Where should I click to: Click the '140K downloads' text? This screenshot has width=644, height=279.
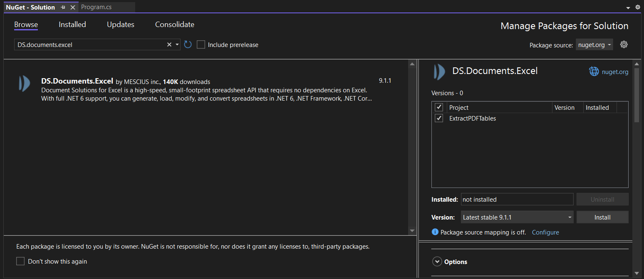pos(186,82)
